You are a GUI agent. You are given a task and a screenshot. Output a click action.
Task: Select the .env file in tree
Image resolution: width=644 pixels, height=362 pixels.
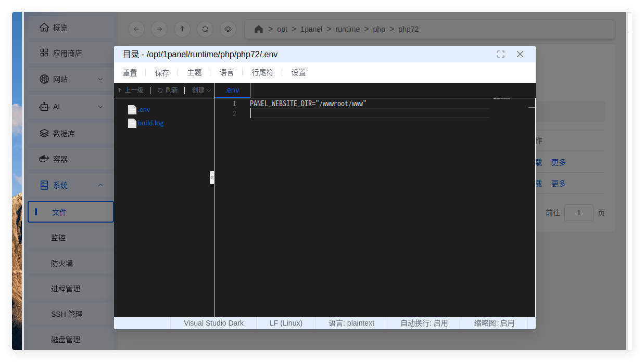tap(144, 110)
